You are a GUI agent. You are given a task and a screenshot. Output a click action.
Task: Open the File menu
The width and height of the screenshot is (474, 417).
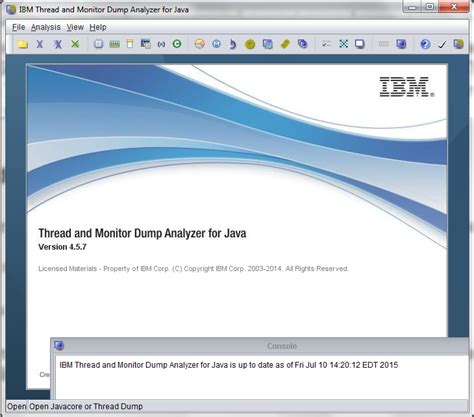click(x=18, y=27)
